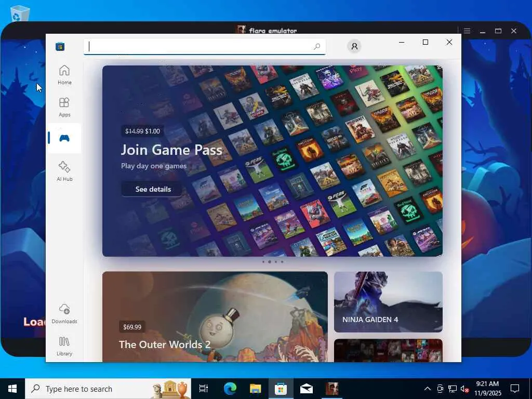Click the $69.99 price tag
The image size is (532, 399).
132,327
